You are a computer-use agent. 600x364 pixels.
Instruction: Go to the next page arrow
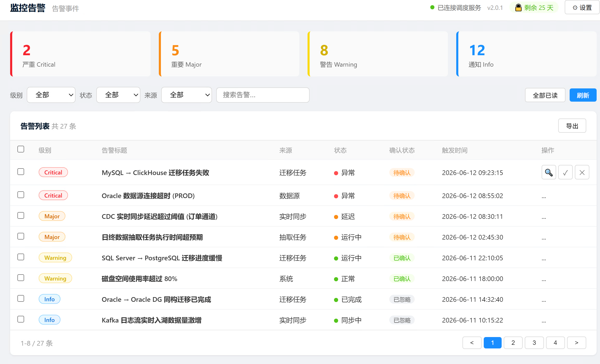pos(577,343)
